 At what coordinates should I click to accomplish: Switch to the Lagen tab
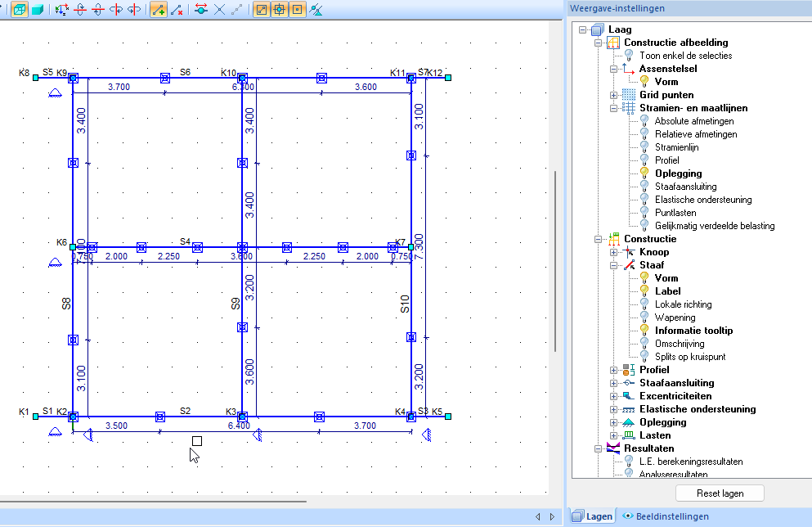(593, 516)
